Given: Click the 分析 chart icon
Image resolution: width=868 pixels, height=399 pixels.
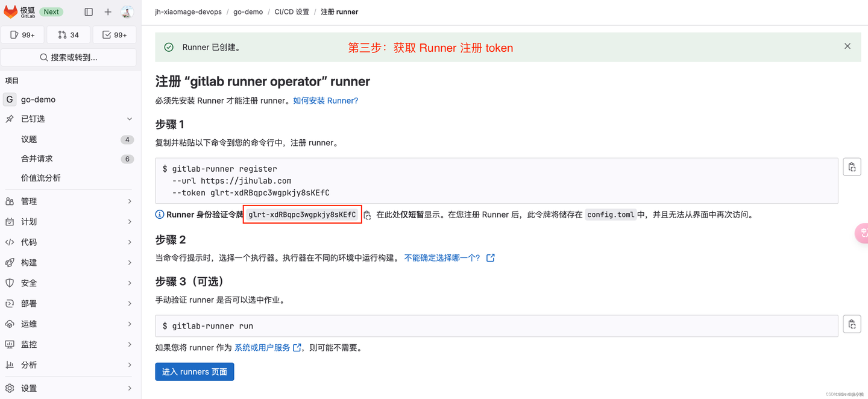Looking at the screenshot, I should coord(10,365).
